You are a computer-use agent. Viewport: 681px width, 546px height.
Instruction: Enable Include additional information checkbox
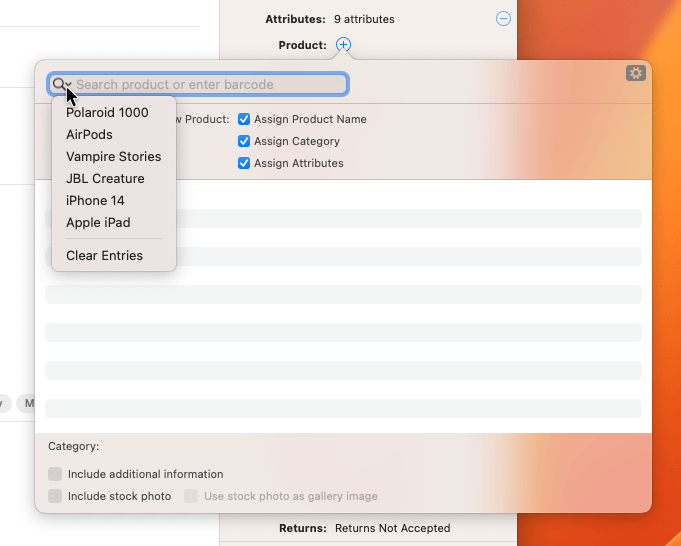(55, 474)
